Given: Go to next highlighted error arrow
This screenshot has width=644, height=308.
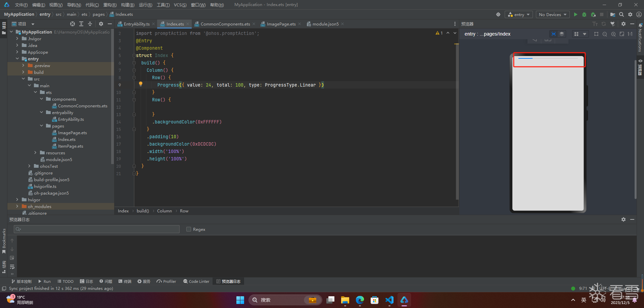Looking at the screenshot, I should click(455, 33).
